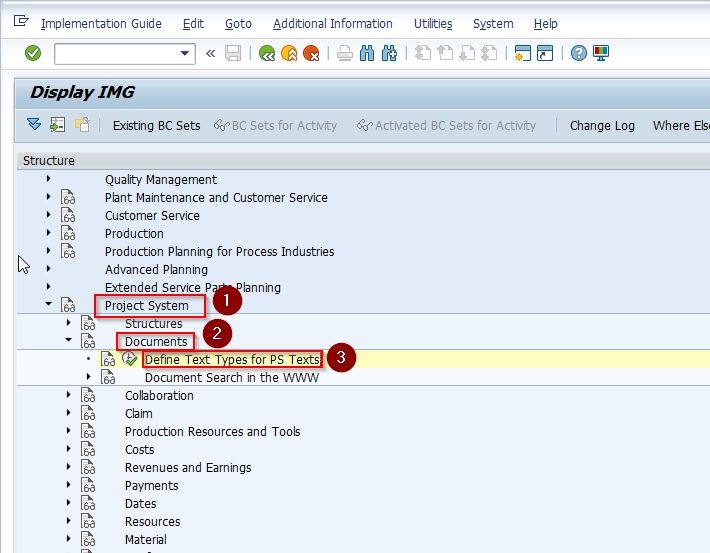Screen dimensions: 710x553
Task: Open the command field dropdown arrow
Action: (x=184, y=53)
